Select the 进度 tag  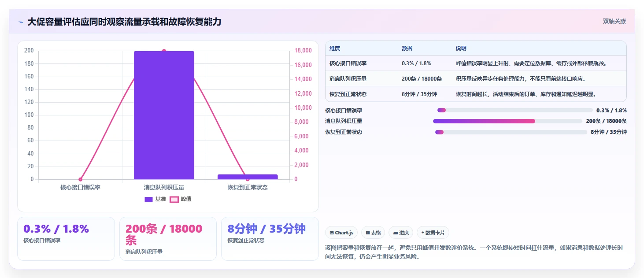(401, 233)
